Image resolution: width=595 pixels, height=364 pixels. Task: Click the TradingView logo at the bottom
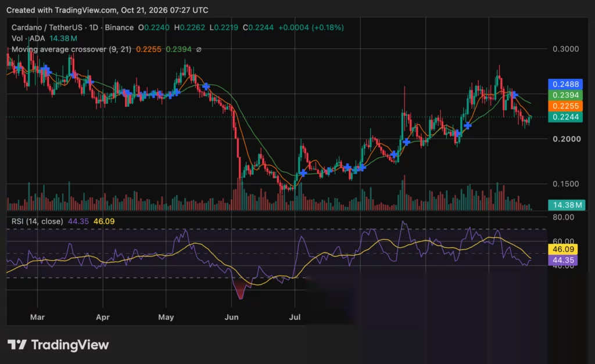click(58, 345)
